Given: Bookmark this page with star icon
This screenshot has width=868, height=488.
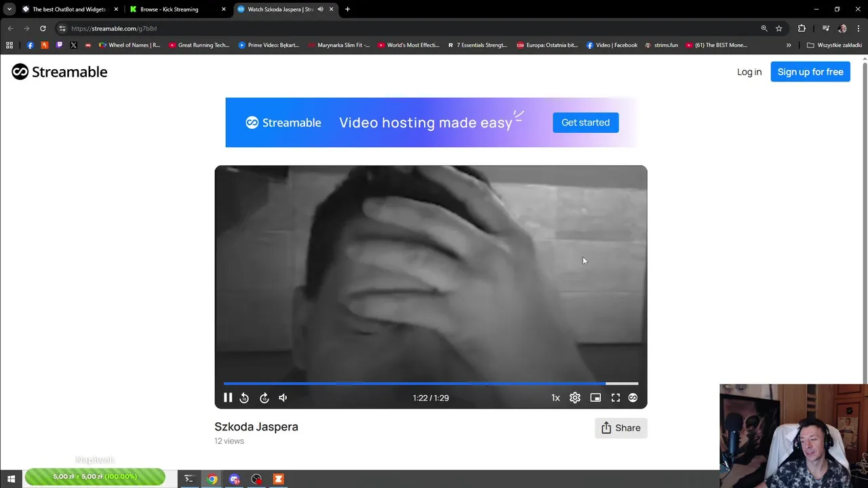Looking at the screenshot, I should point(779,28).
